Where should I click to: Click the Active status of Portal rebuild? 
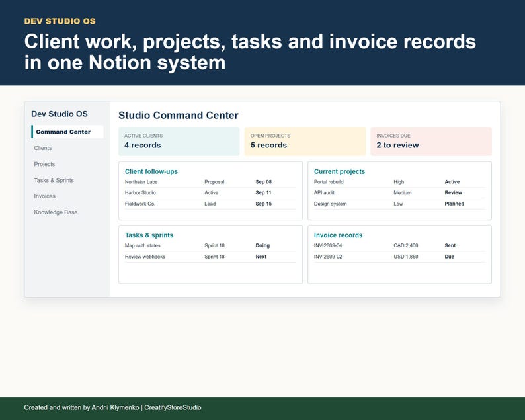452,182
